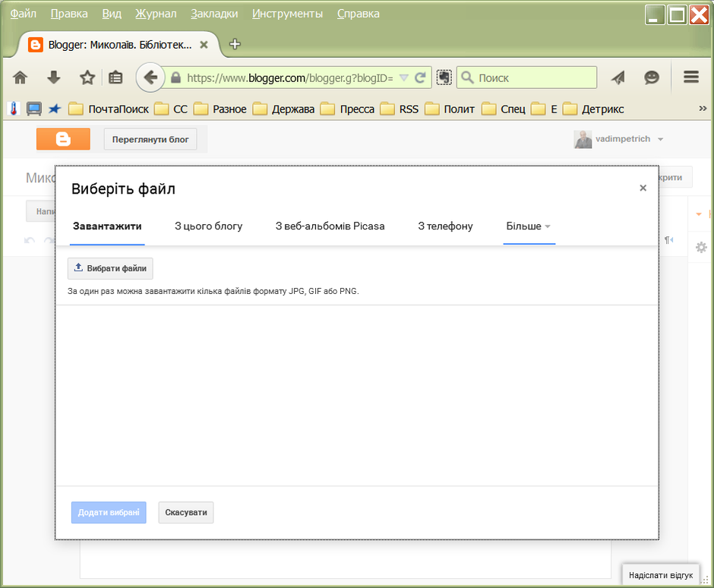Switch to З веб-альбомів Picasa tab
This screenshot has height=588, width=714.
(x=330, y=226)
